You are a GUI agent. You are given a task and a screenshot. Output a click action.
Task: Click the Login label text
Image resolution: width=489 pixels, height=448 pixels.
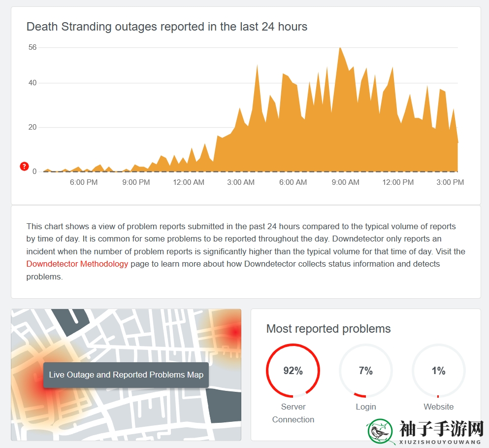[366, 407]
